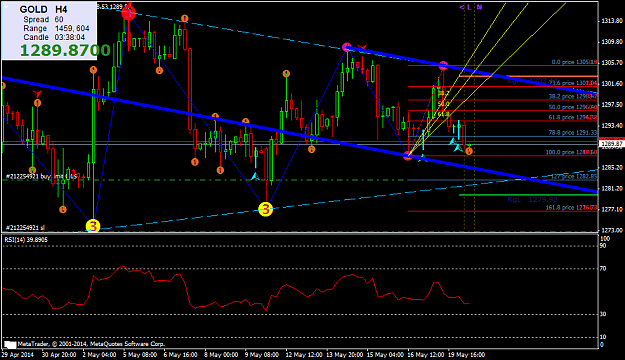Click the 70 level on the RSI scale
This screenshot has height=360, width=625.
click(x=603, y=269)
